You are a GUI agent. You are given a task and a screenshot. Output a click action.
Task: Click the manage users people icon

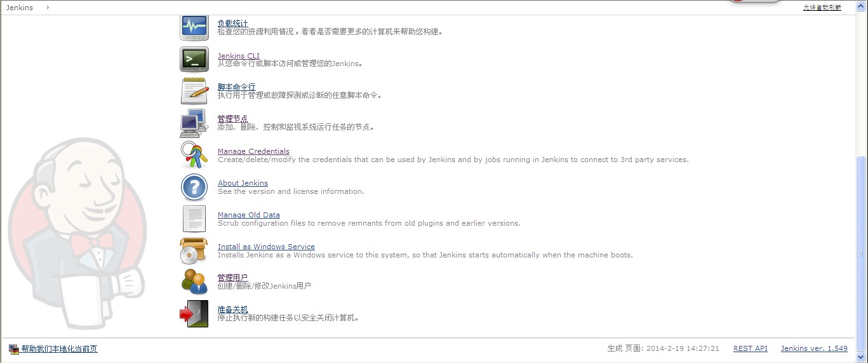pos(194,282)
